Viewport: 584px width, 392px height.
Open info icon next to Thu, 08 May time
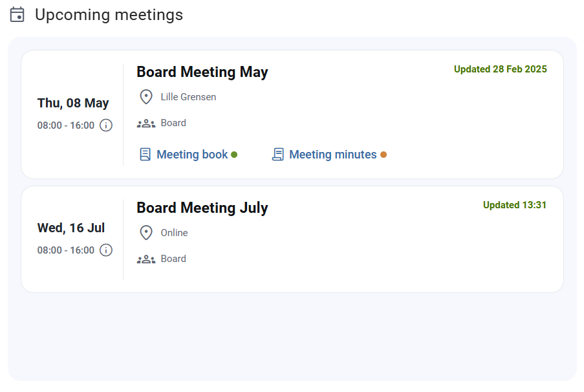click(x=106, y=125)
